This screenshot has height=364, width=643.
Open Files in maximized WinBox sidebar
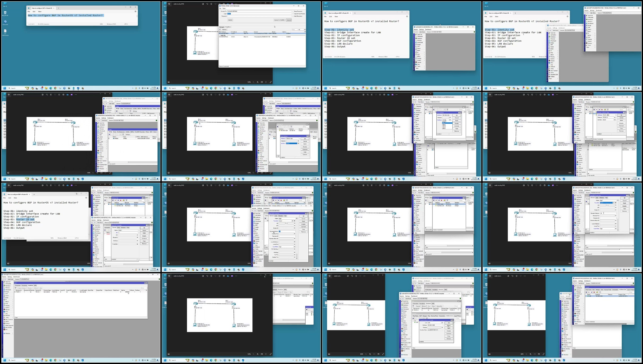pyautogui.click(x=7, y=312)
